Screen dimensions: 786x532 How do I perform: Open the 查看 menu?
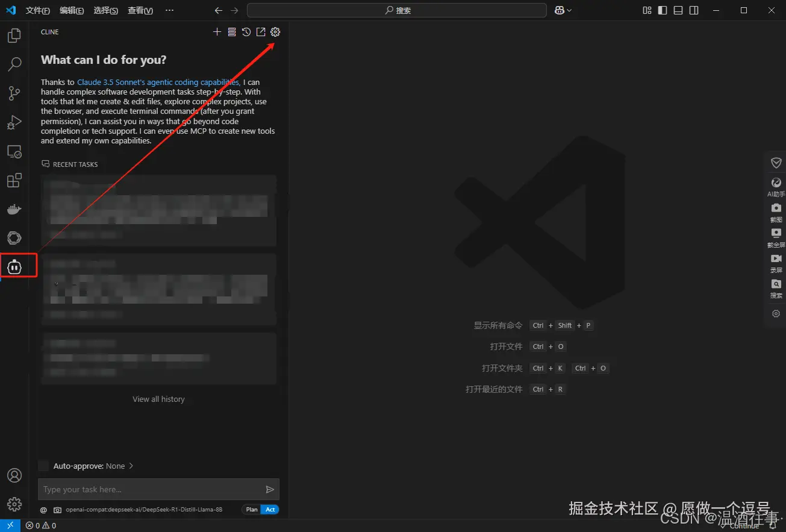140,10
